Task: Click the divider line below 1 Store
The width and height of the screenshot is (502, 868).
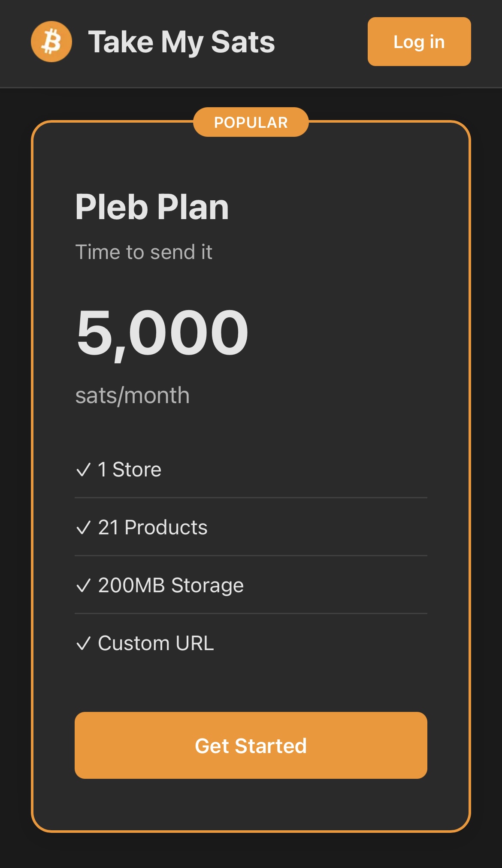Action: tap(251, 498)
